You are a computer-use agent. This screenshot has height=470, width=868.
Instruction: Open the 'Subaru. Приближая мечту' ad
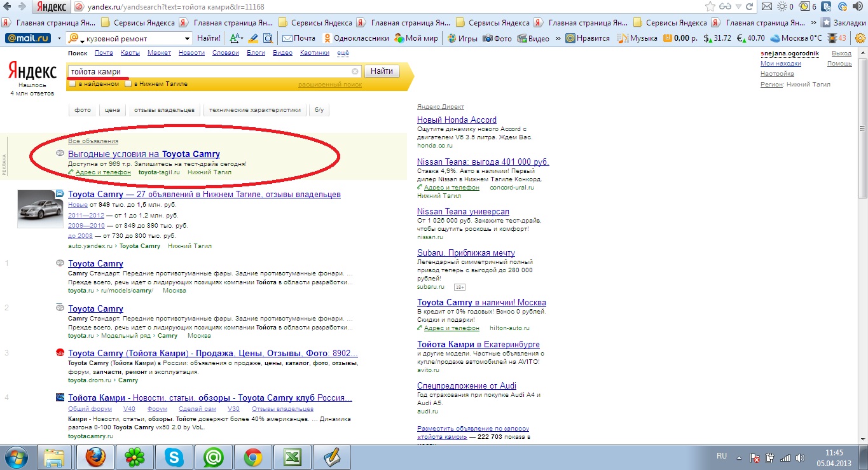(466, 252)
